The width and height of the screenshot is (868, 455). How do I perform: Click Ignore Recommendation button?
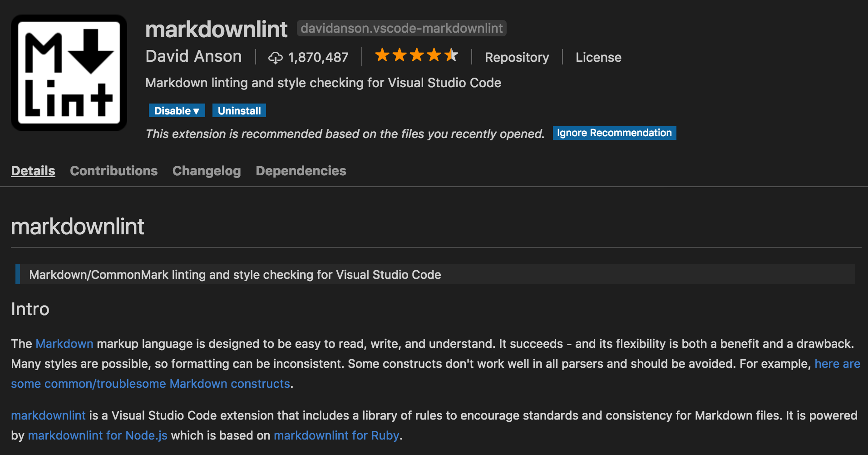point(614,133)
